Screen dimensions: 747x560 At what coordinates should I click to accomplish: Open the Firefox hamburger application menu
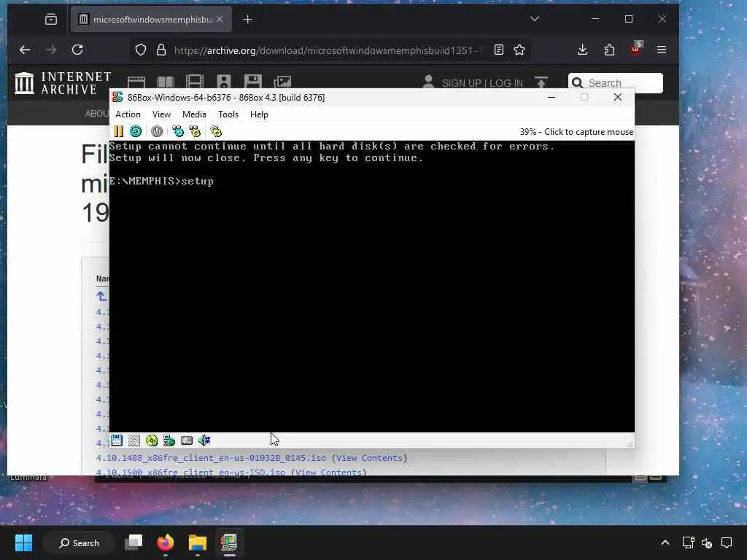click(662, 50)
